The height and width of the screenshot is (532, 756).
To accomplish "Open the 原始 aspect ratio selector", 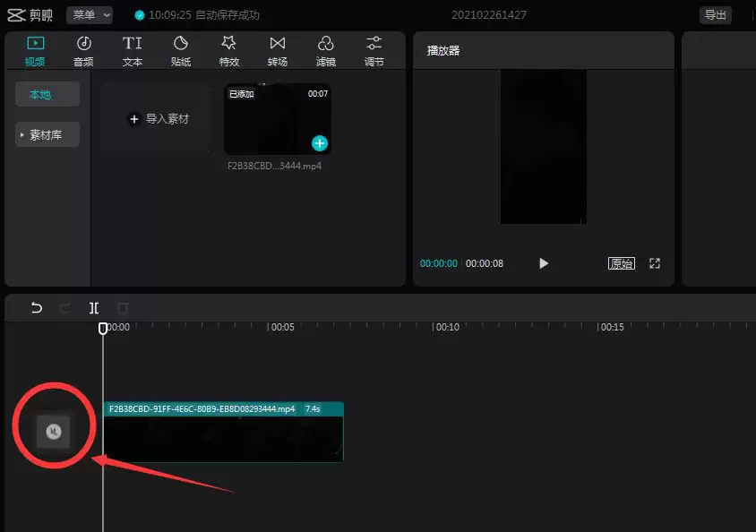I will click(622, 263).
